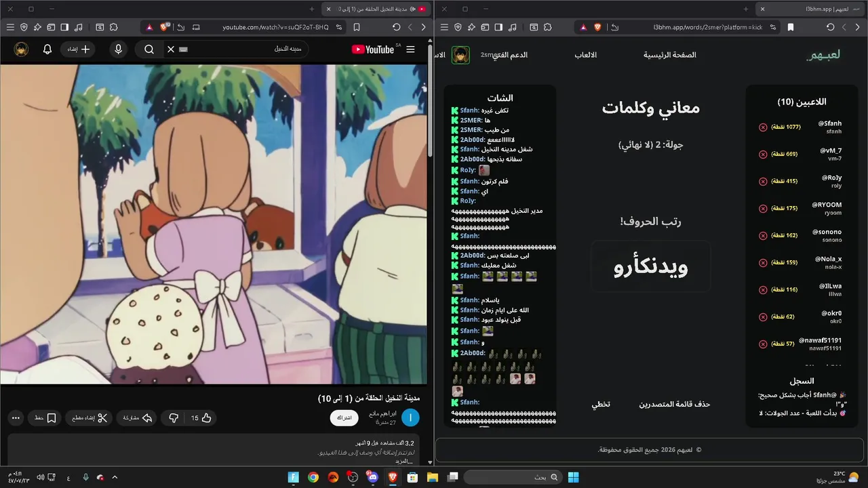Open the hamburger menu in the l3bhm window
Viewport: 868px width, 488px height.
click(444, 27)
